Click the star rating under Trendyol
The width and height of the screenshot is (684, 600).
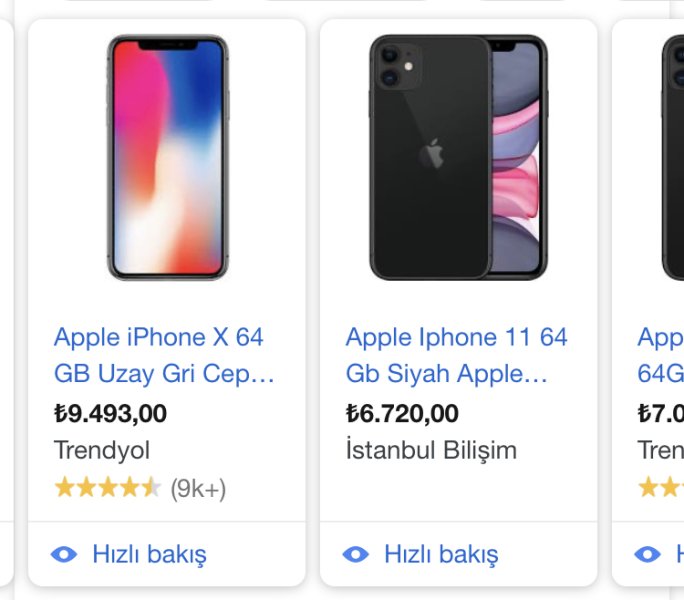point(107,488)
